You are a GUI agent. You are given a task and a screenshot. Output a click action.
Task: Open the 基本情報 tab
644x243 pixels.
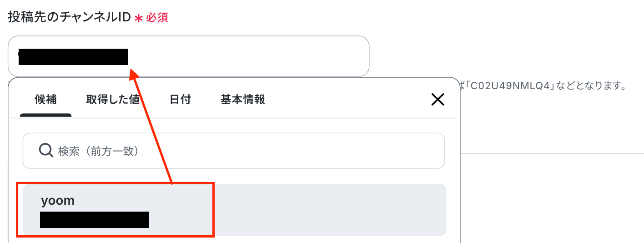click(243, 99)
